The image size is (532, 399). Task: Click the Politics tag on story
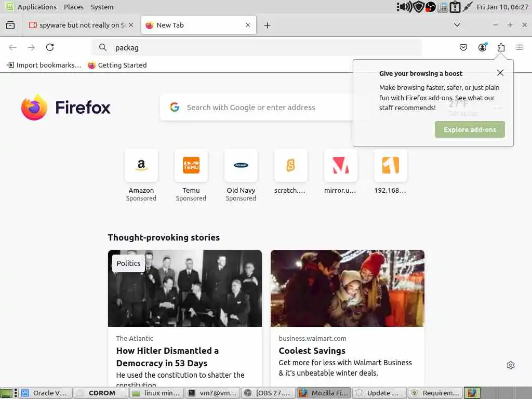coord(128,263)
